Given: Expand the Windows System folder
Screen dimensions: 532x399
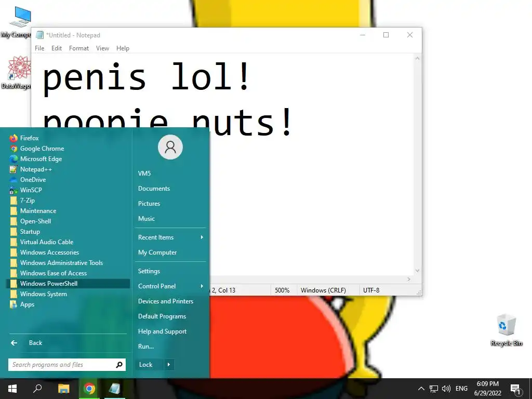Looking at the screenshot, I should [68, 294].
